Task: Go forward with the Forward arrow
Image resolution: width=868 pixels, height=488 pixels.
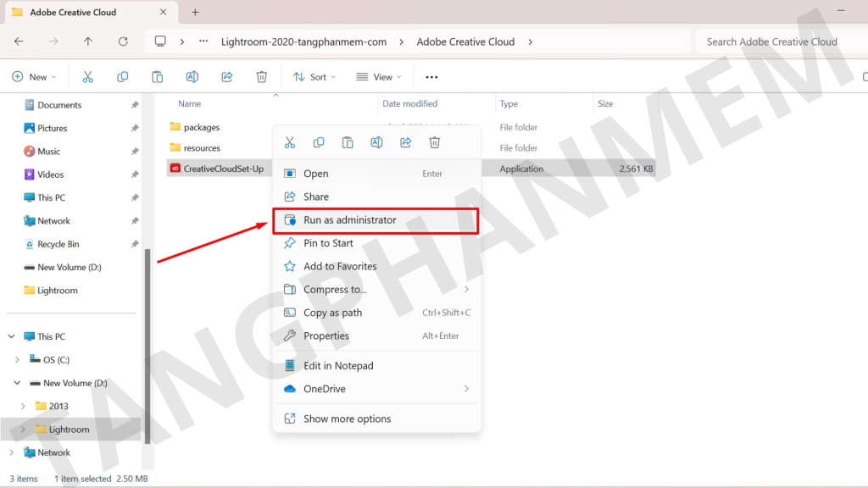Action: click(x=53, y=42)
